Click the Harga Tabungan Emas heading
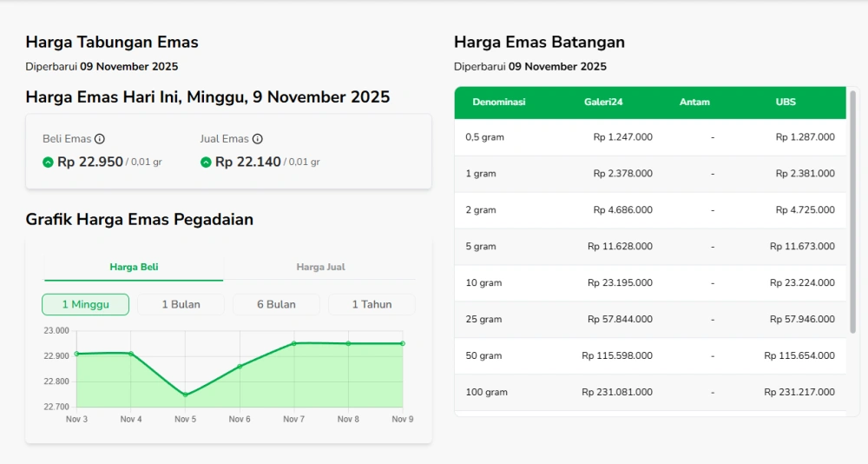868x464 pixels. coord(112,42)
